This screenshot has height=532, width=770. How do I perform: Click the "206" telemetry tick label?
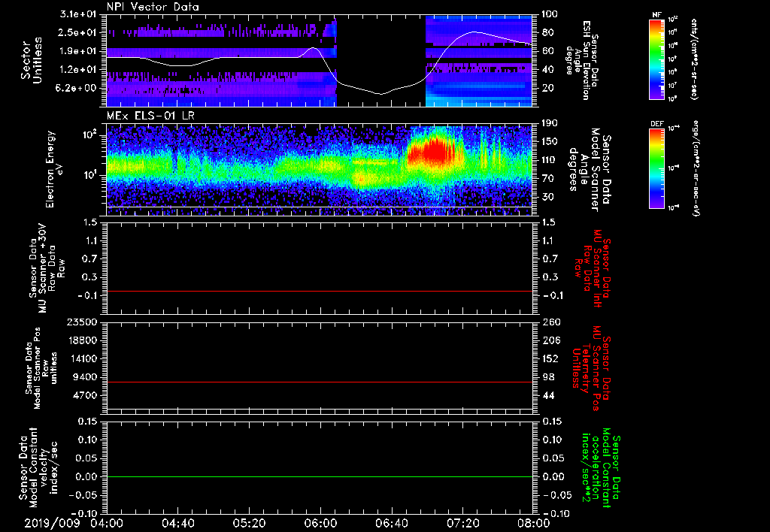[x=550, y=340]
